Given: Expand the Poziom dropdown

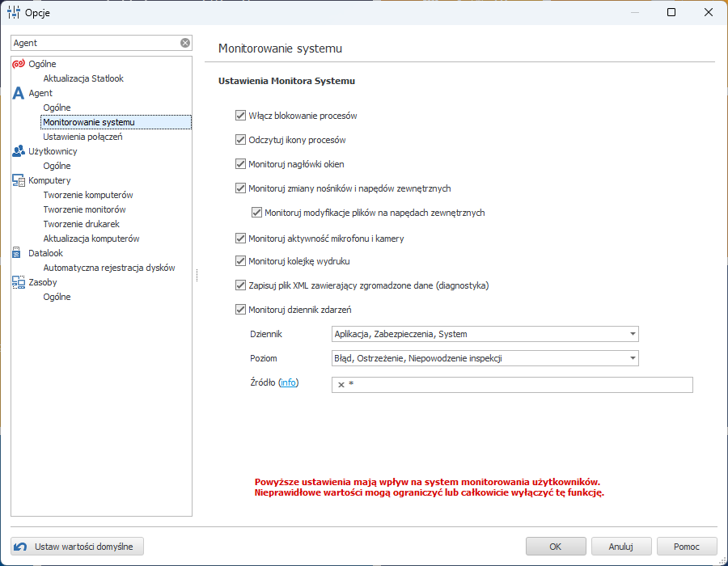Looking at the screenshot, I should [x=632, y=358].
